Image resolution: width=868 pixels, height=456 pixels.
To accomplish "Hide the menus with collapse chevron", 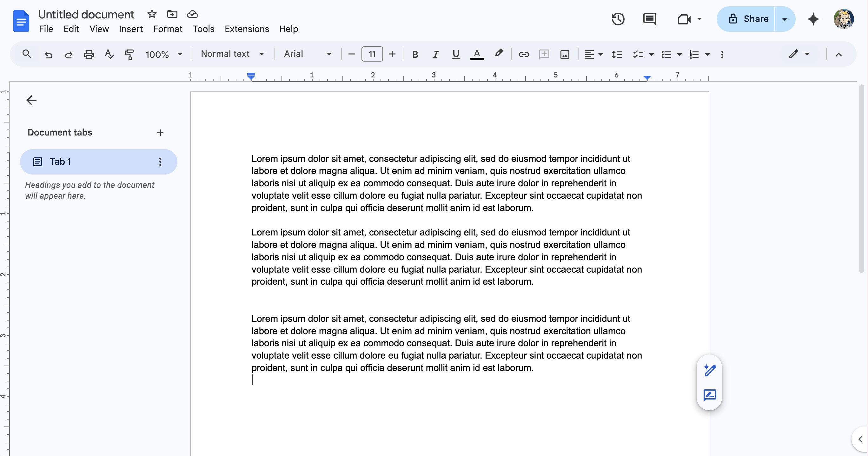I will [x=838, y=54].
